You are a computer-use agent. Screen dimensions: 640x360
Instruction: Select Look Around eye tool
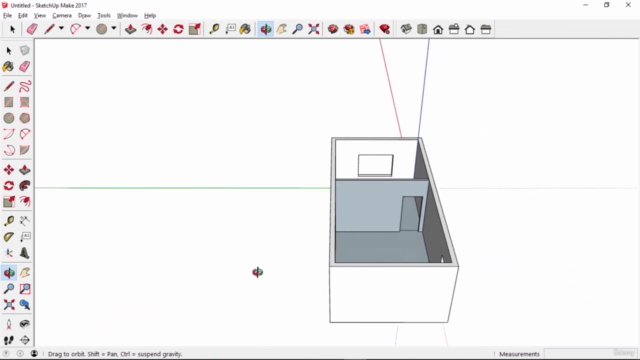point(25,324)
